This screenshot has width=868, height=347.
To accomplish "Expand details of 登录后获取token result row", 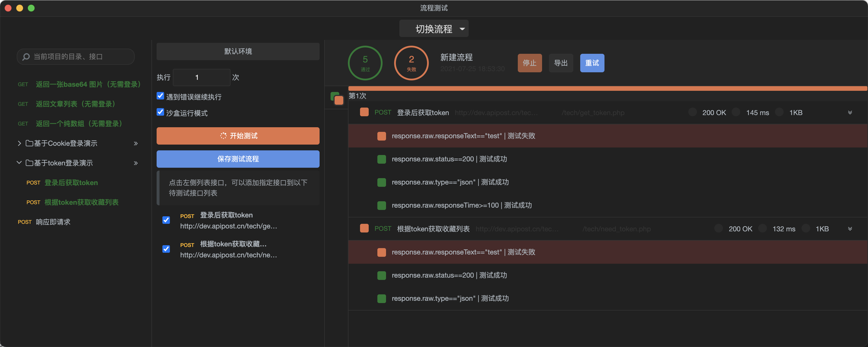I will 850,113.
